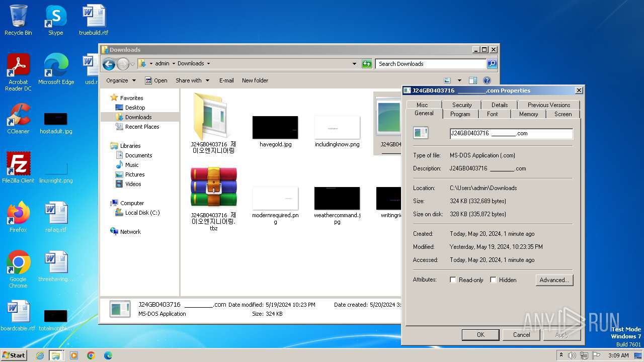Select Local Disk (C:) in navigation pane
Screen dimensions: 644x362
(142, 213)
